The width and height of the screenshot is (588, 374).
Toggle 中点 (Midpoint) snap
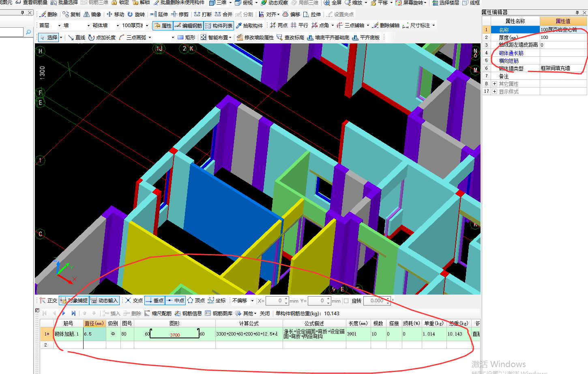click(175, 300)
